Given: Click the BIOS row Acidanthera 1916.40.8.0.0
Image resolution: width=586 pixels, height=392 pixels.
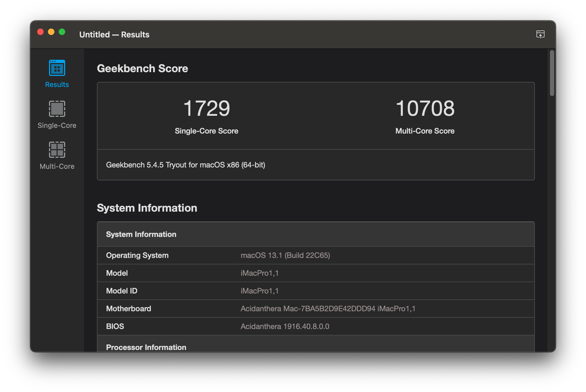Looking at the screenshot, I should [x=284, y=326].
